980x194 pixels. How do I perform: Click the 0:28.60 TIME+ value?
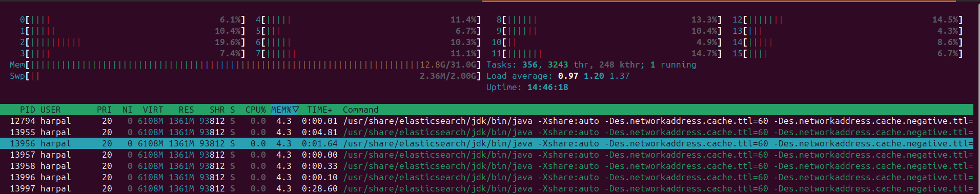(319, 188)
